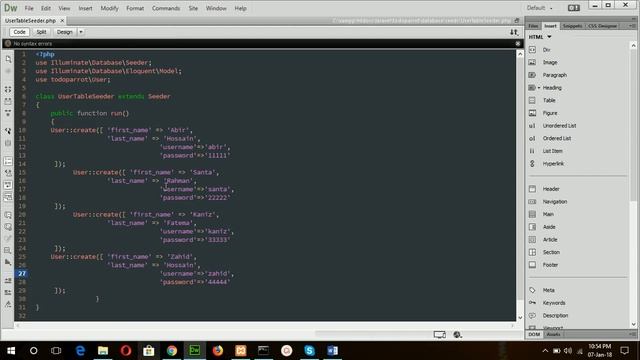The width and height of the screenshot is (640, 360).
Task: Switch to the Assets panel tab
Action: 553,334
